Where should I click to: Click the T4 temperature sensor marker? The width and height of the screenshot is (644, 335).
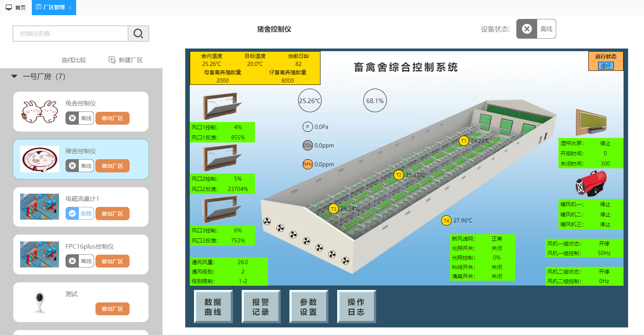coord(446,221)
